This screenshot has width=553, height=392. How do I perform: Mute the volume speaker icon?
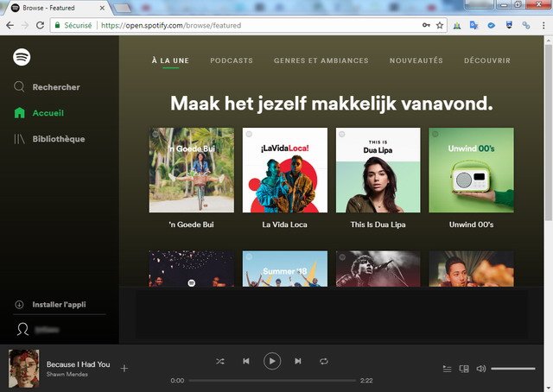(x=481, y=369)
